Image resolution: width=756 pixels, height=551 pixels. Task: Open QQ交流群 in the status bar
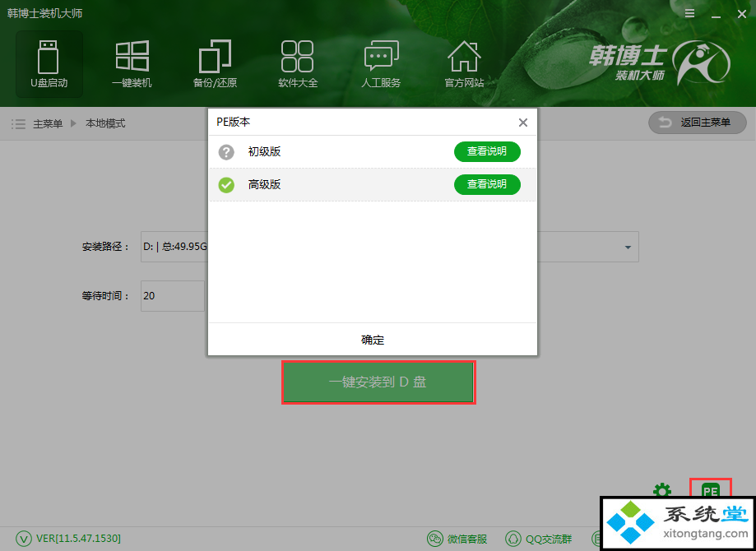pyautogui.click(x=539, y=539)
